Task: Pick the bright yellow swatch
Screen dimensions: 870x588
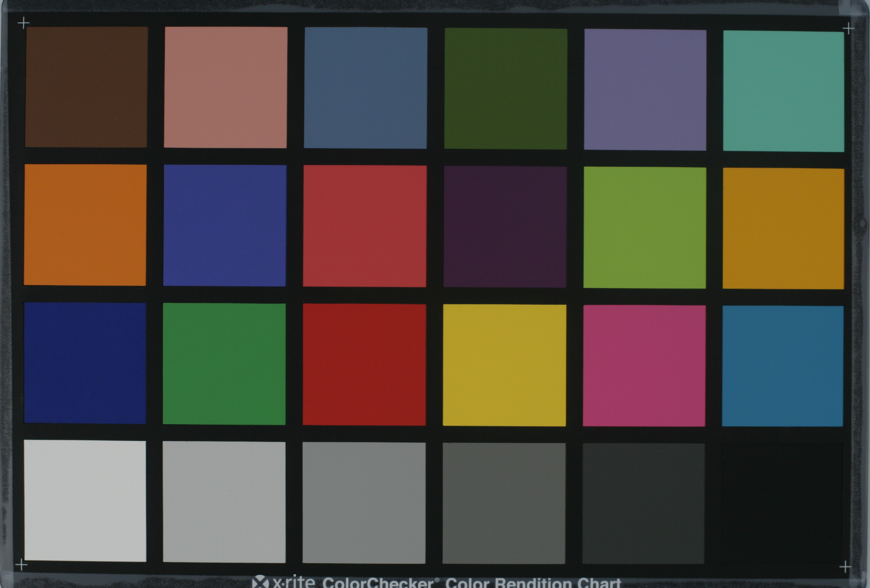Action: 505,365
